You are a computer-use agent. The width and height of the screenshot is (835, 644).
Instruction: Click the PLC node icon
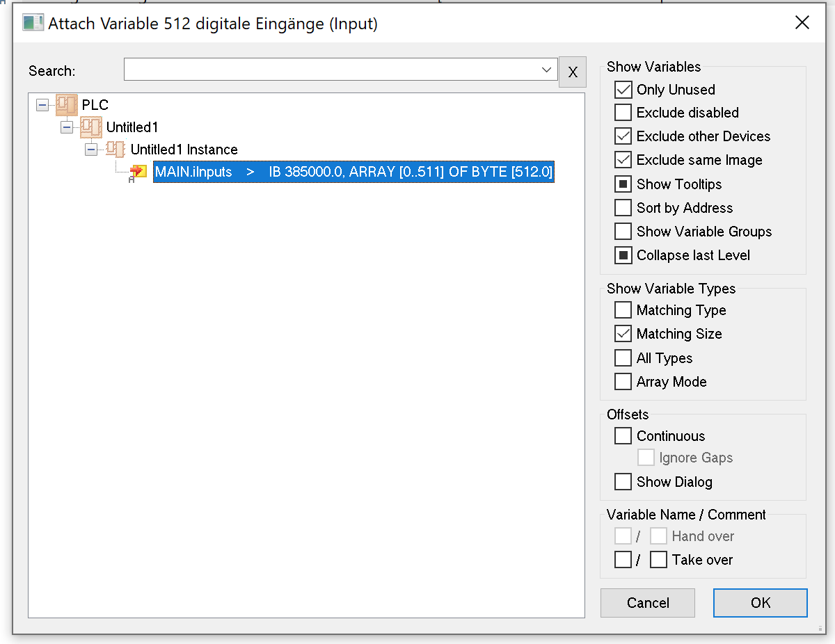(67, 105)
